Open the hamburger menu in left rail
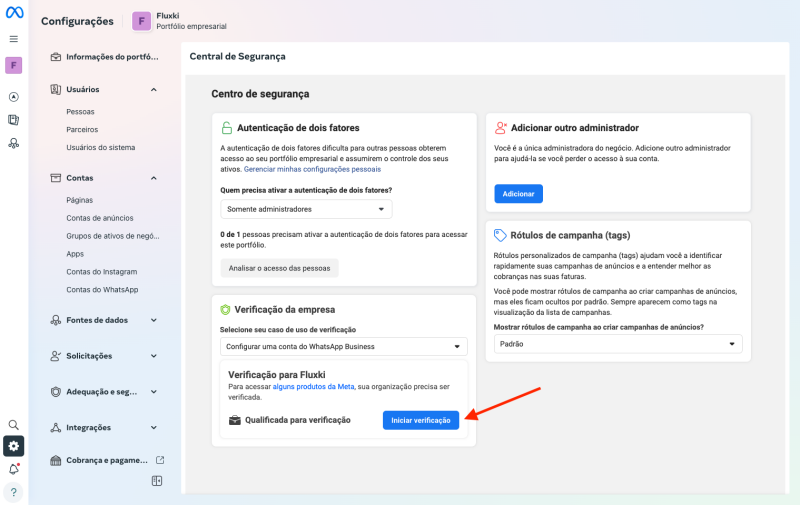 tap(14, 39)
